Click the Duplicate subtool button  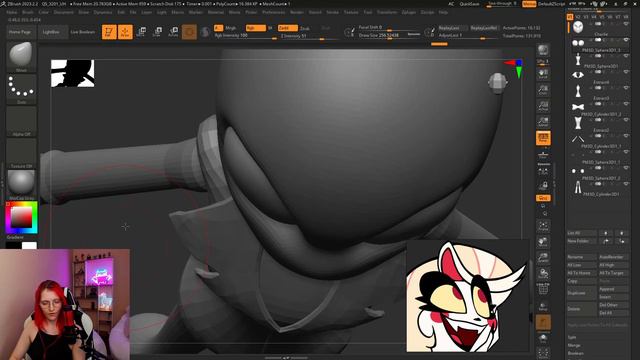tap(582, 293)
